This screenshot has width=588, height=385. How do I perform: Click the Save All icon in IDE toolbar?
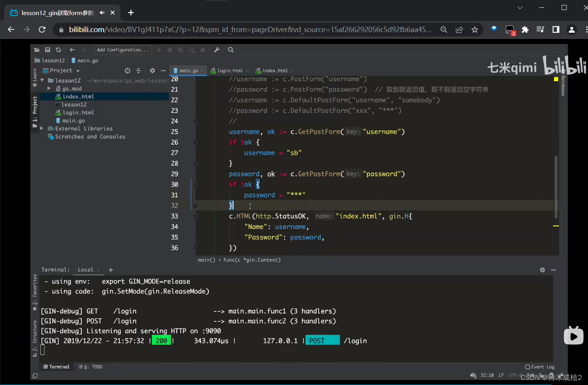pyautogui.click(x=48, y=50)
